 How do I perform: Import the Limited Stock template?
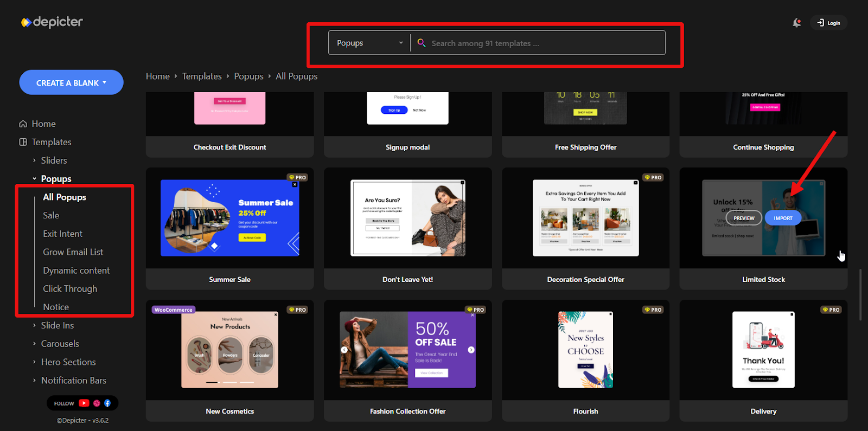coord(783,218)
